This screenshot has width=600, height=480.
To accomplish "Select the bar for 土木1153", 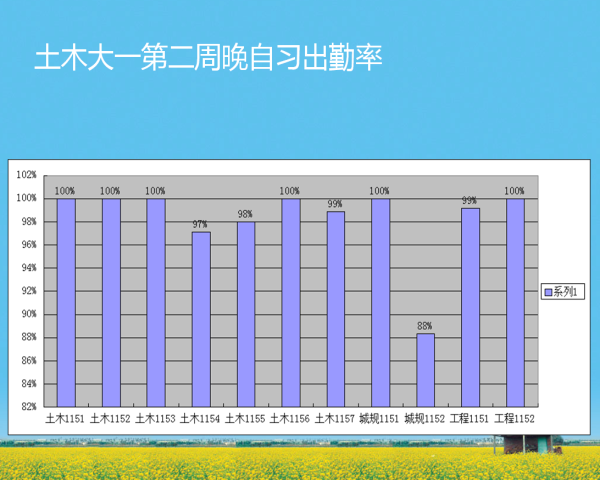I will [x=156, y=302].
